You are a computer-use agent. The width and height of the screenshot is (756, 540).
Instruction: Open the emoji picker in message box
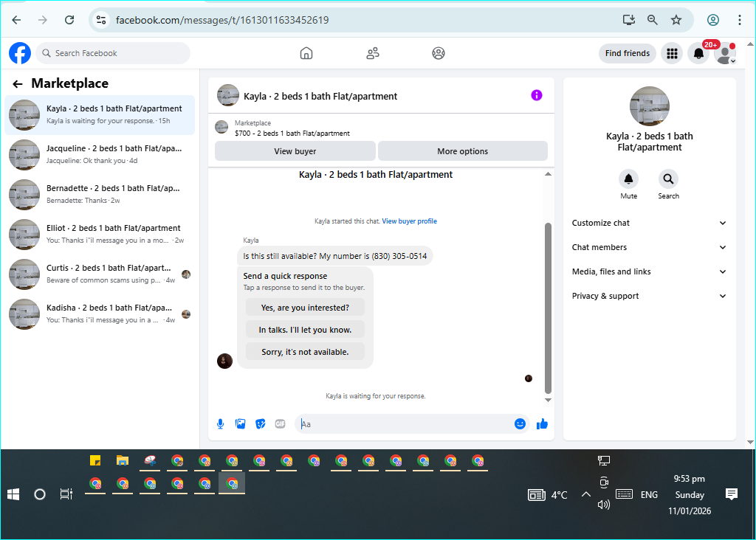520,424
